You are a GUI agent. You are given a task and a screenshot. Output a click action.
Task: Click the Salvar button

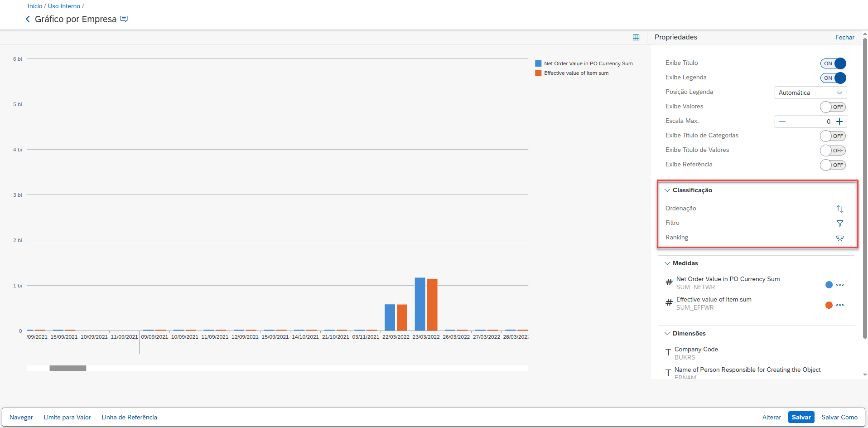coord(801,417)
